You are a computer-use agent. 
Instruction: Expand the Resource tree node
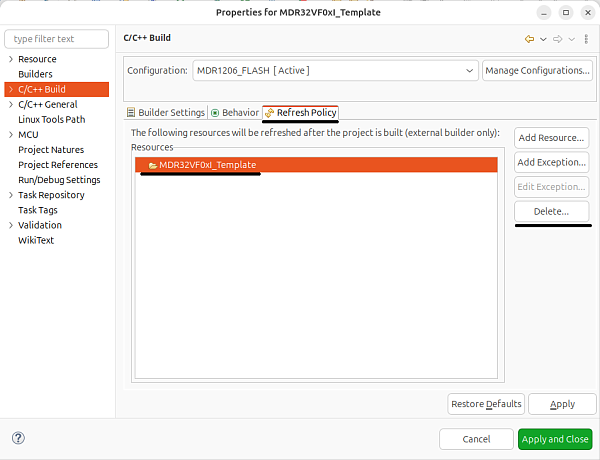pyautogui.click(x=10, y=59)
